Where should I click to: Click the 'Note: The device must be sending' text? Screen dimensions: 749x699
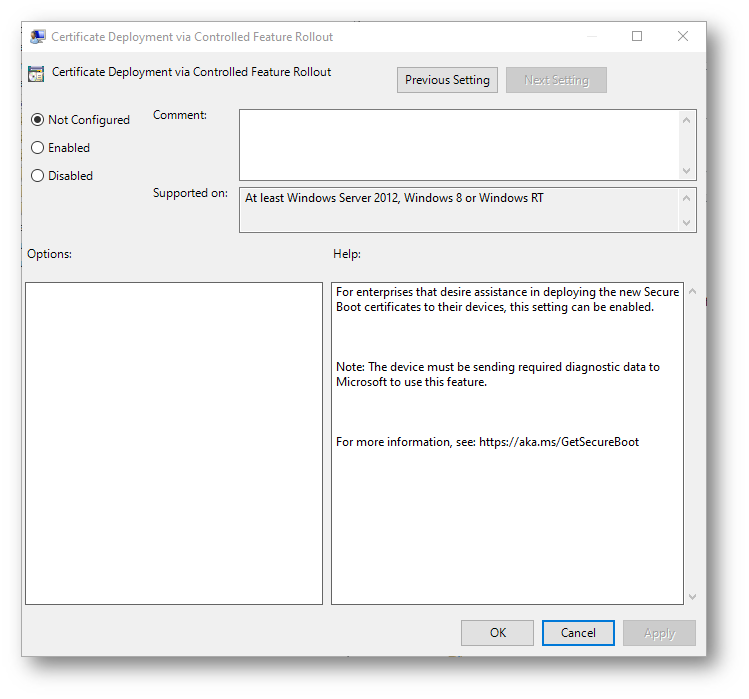498,374
